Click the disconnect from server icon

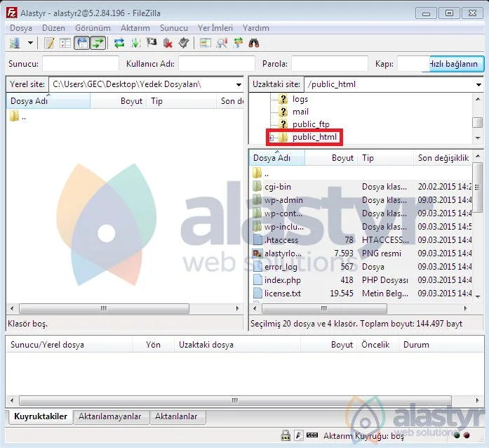point(167,44)
